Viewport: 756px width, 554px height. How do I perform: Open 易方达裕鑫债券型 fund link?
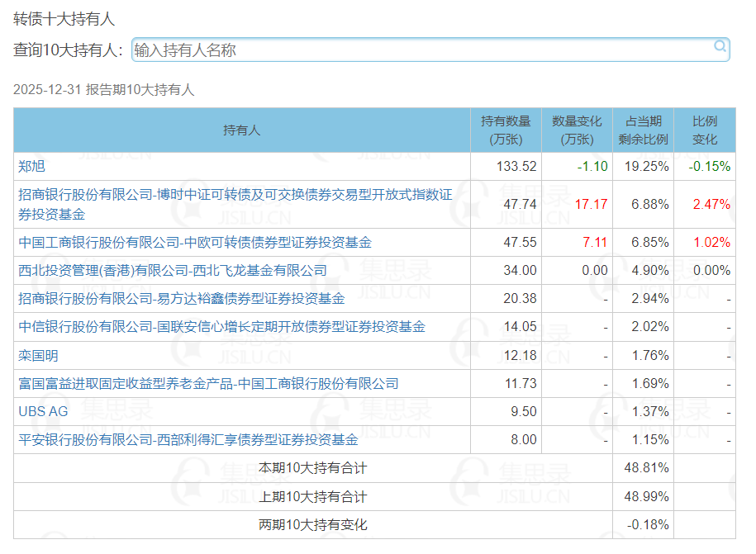pyautogui.click(x=181, y=299)
